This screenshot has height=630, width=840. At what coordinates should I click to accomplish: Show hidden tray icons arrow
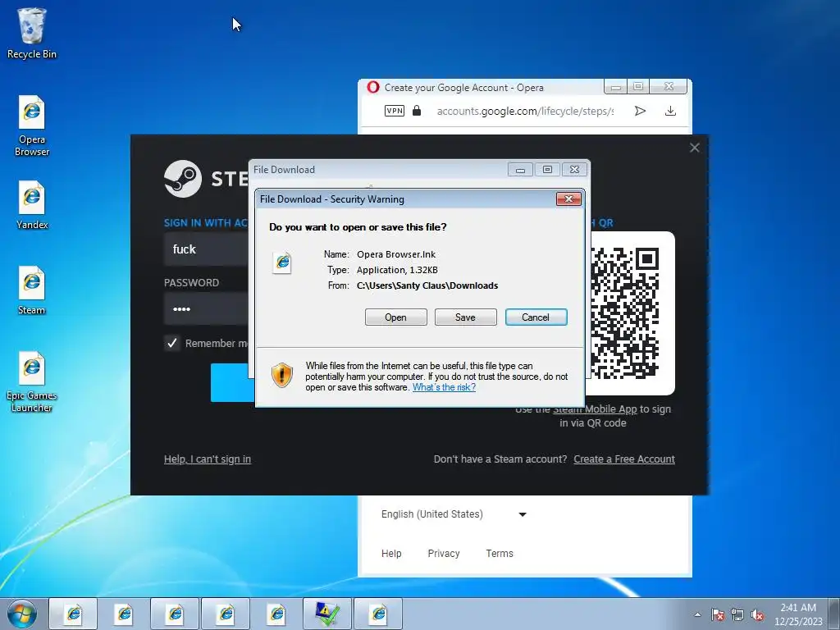[697, 614]
